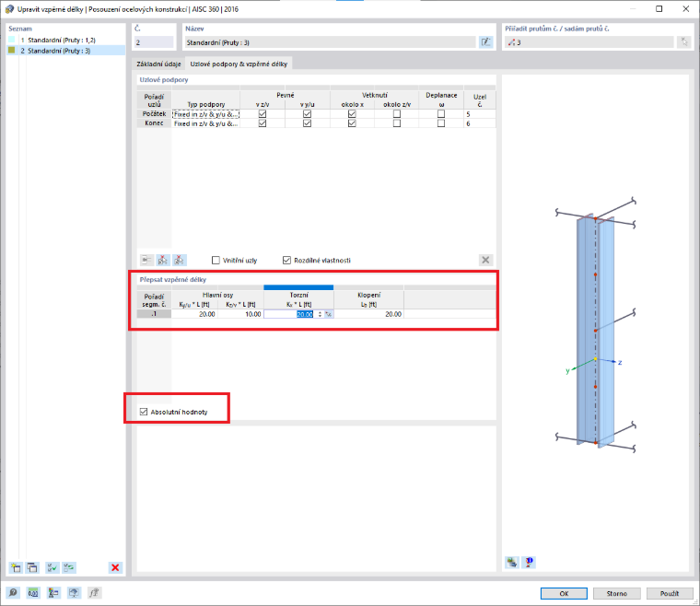Open the color-coded display settings icon

pos(53,592)
